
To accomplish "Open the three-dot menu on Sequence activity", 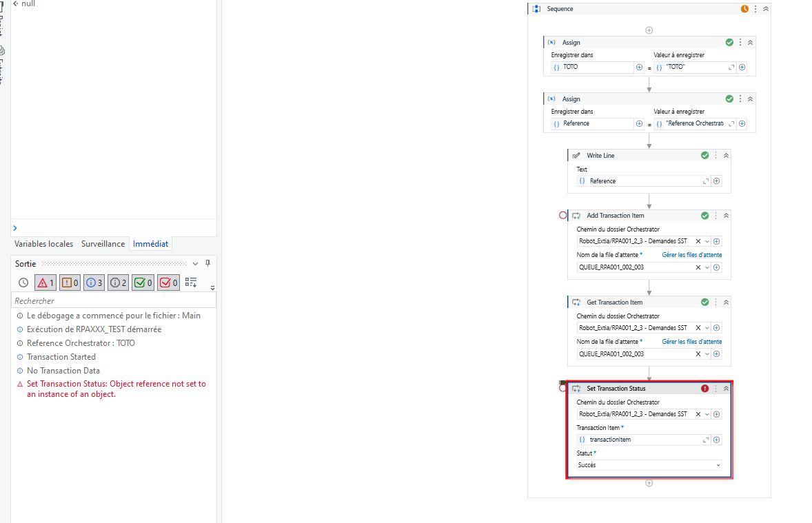I will pos(755,8).
